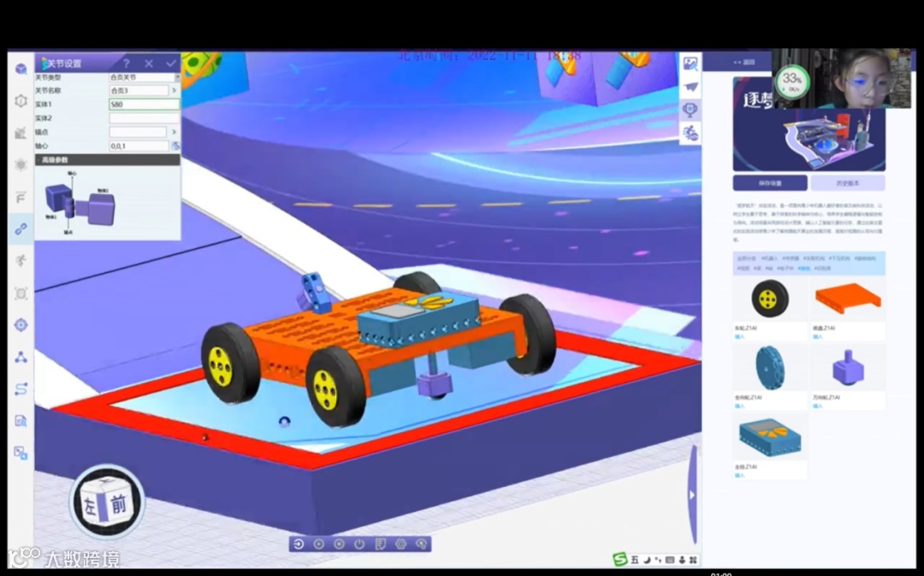Open the target crosshair tool in sidebar
Viewport: 924px width, 576px height.
coord(21,325)
